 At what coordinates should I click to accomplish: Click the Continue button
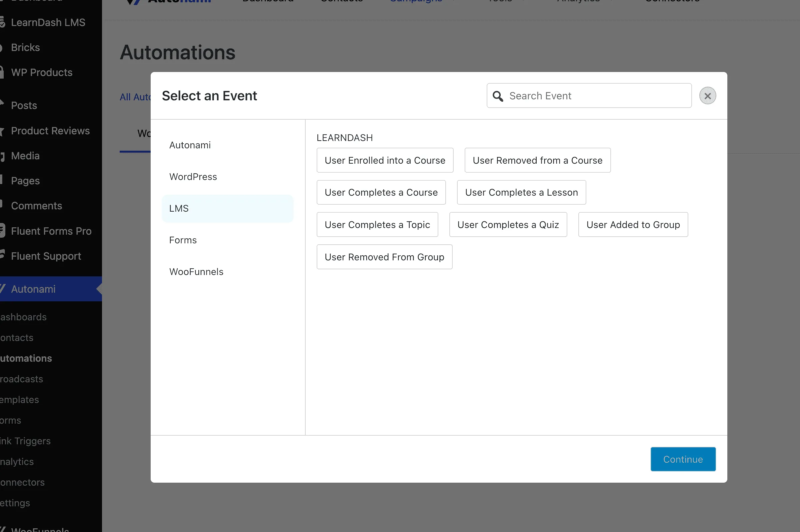(x=683, y=459)
